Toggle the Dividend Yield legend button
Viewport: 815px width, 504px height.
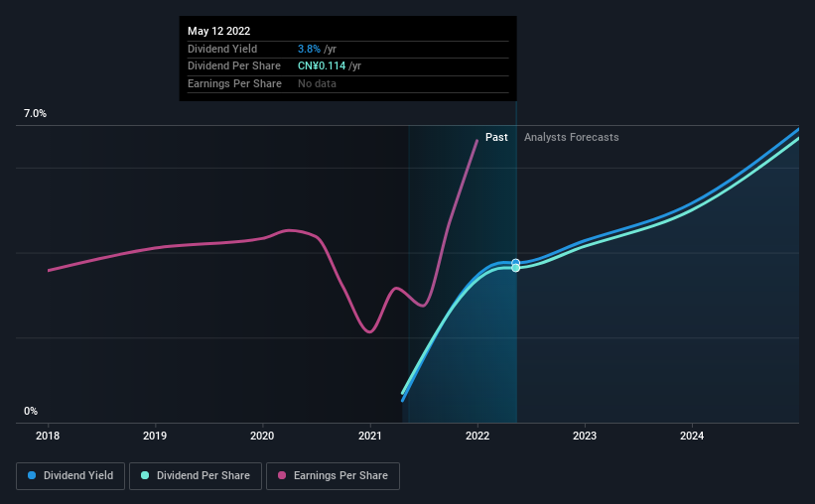(70, 476)
